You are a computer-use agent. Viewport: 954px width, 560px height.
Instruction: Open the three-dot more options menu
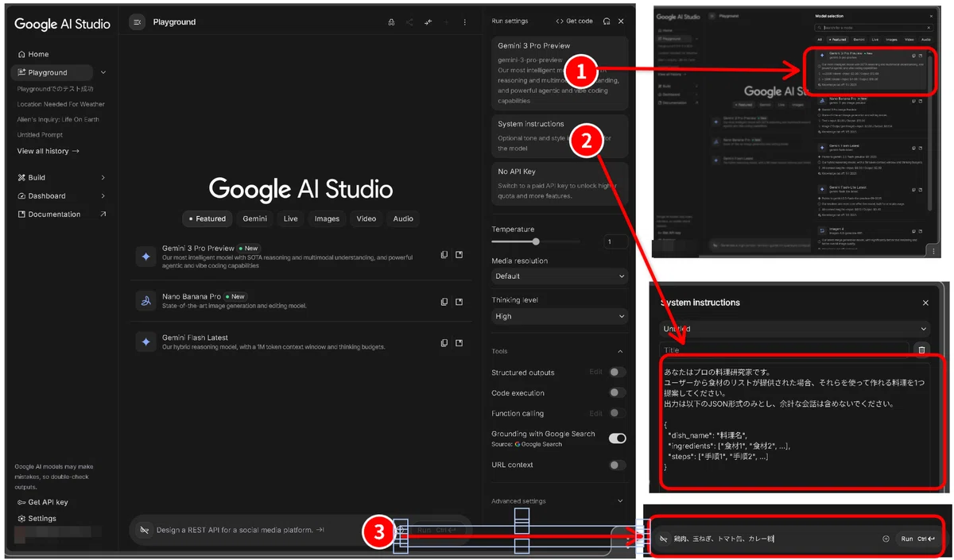(x=465, y=22)
